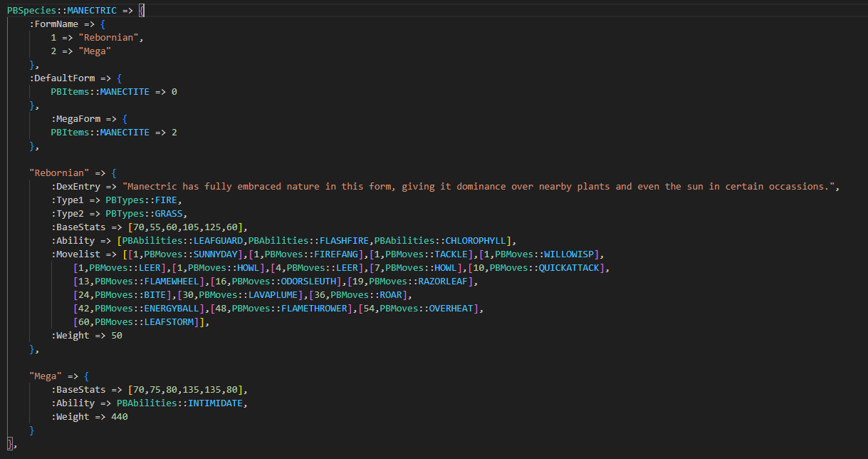Click PBAbilities::CHLOROPHYLL
Viewport: 868px width, 459px height.
pyautogui.click(x=440, y=241)
